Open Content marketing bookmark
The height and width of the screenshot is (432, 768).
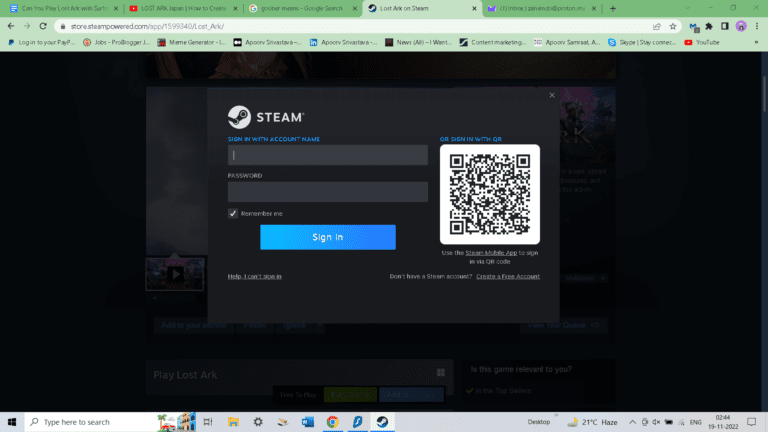(493, 43)
